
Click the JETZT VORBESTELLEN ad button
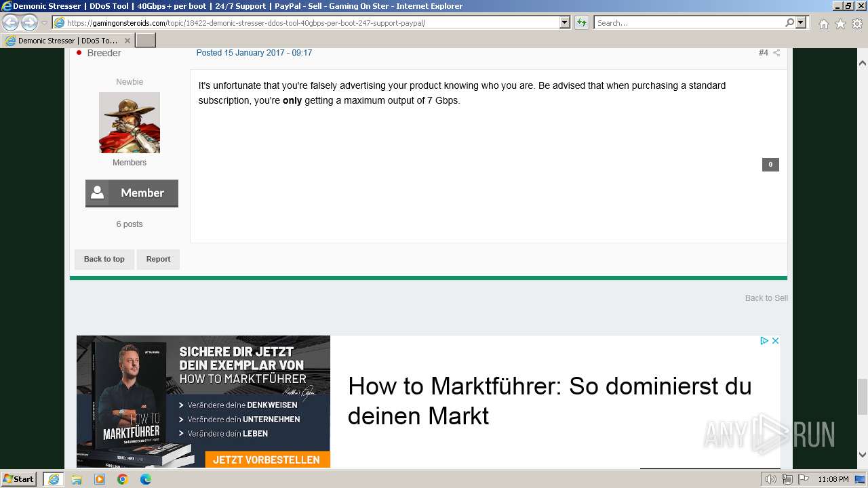(267, 460)
